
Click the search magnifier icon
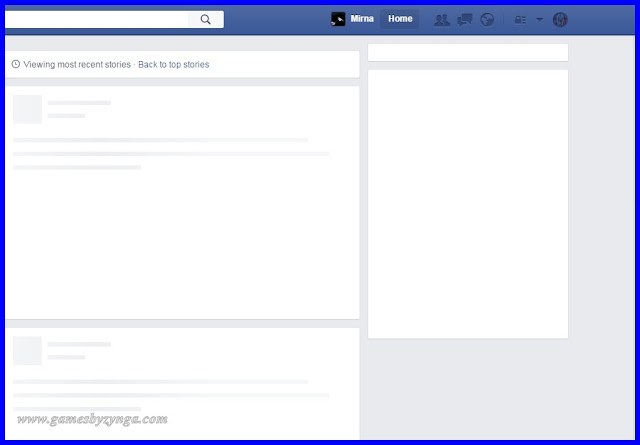(x=205, y=19)
